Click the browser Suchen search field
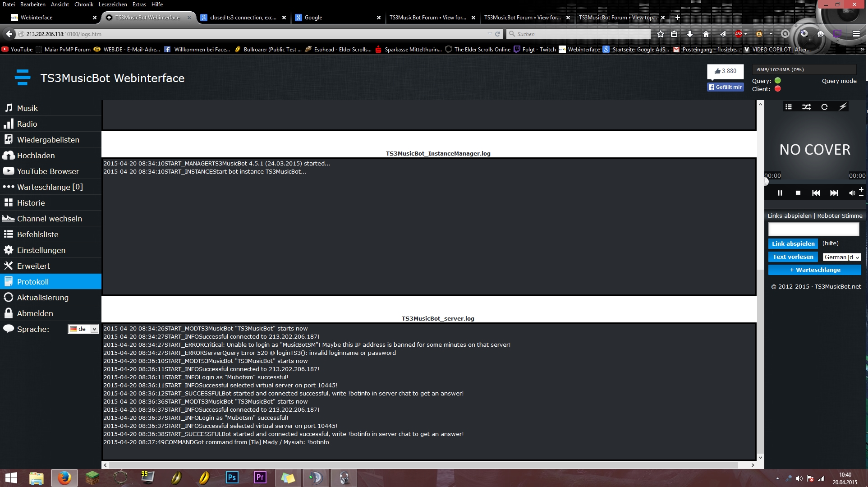Image resolution: width=868 pixels, height=487 pixels. pyautogui.click(x=579, y=34)
